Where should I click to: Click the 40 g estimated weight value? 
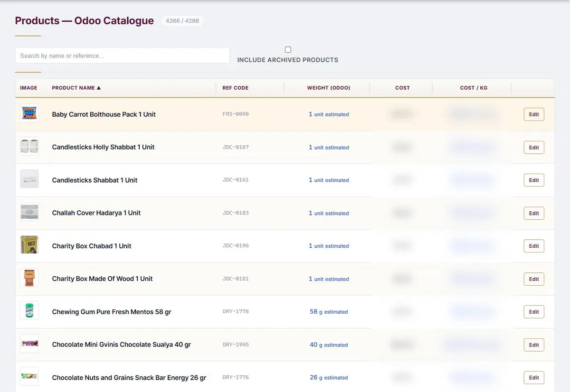pos(329,345)
